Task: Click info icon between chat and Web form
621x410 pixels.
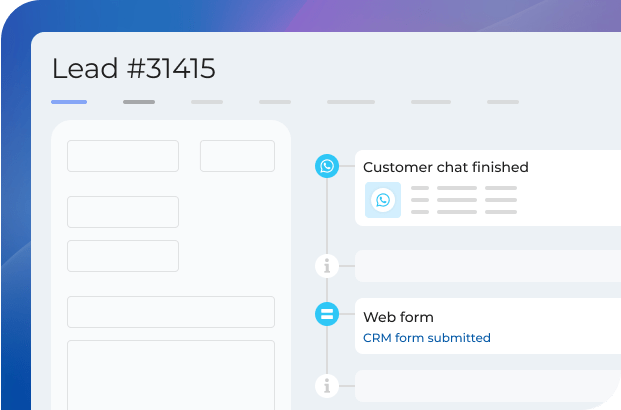Action: click(326, 266)
